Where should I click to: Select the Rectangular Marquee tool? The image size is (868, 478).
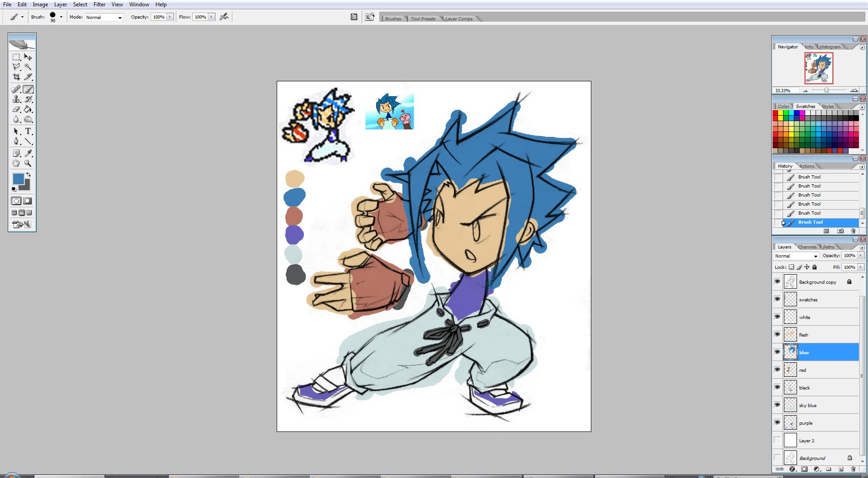click(16, 57)
